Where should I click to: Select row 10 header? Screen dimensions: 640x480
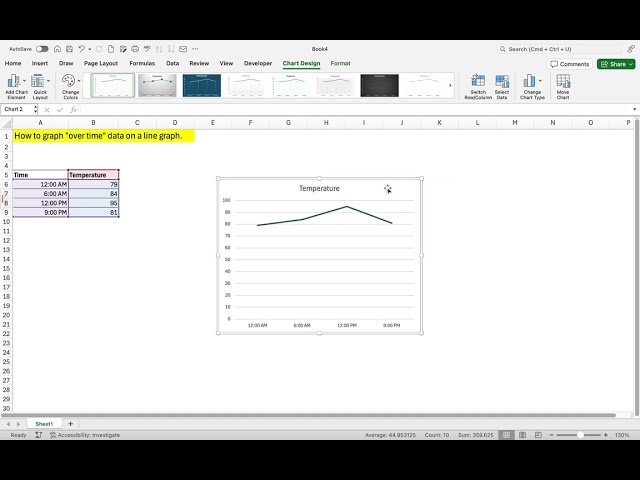coord(6,222)
